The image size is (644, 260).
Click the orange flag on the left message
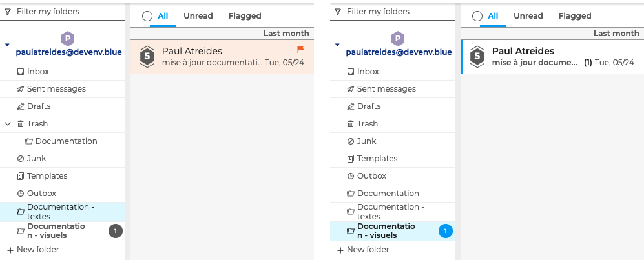pos(300,49)
